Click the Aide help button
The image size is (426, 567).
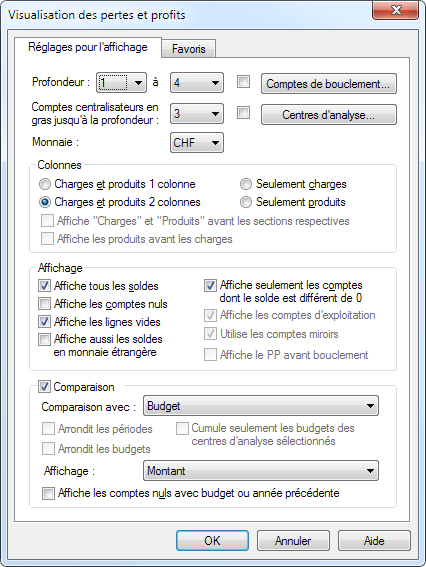point(374,541)
